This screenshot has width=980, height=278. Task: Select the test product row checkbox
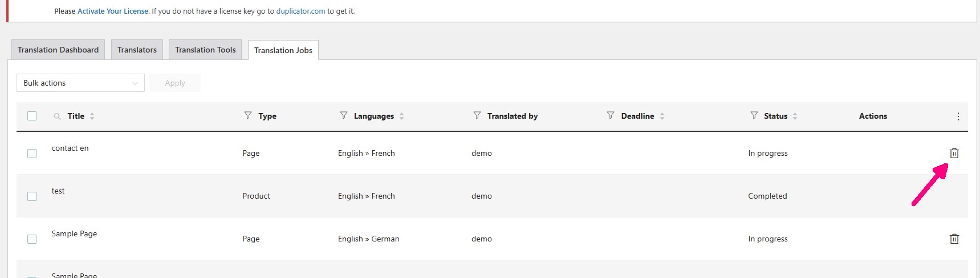tap(32, 196)
